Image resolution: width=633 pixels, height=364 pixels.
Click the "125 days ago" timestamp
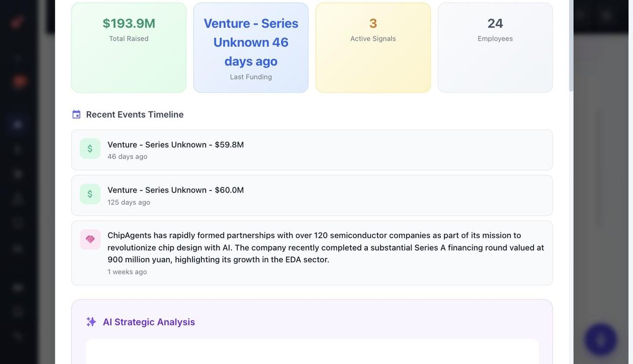[x=129, y=202]
